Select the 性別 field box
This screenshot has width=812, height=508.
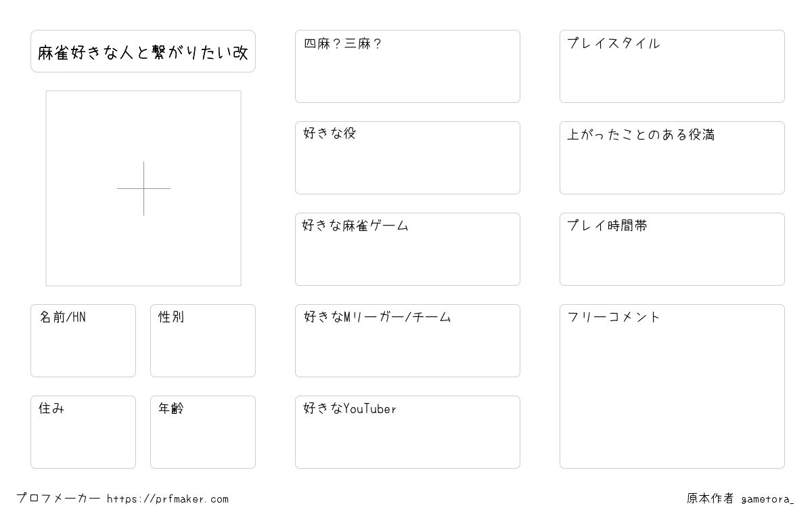click(x=203, y=341)
